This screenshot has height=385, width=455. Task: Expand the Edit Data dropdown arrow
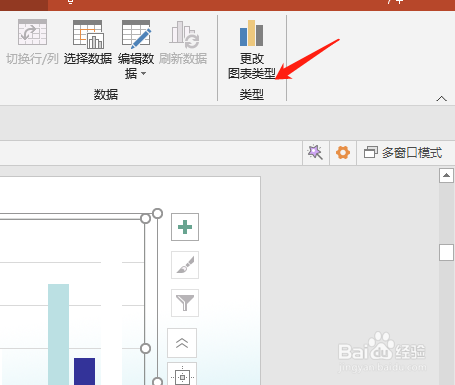click(x=144, y=73)
